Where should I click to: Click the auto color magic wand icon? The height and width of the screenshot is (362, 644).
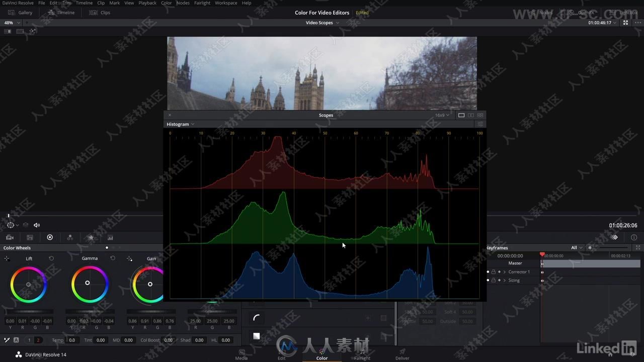coord(7,340)
